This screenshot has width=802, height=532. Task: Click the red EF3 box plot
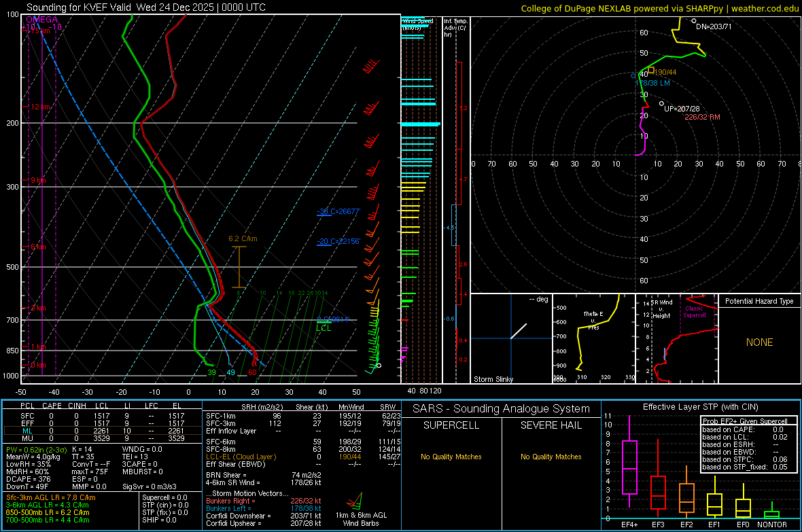(x=658, y=492)
